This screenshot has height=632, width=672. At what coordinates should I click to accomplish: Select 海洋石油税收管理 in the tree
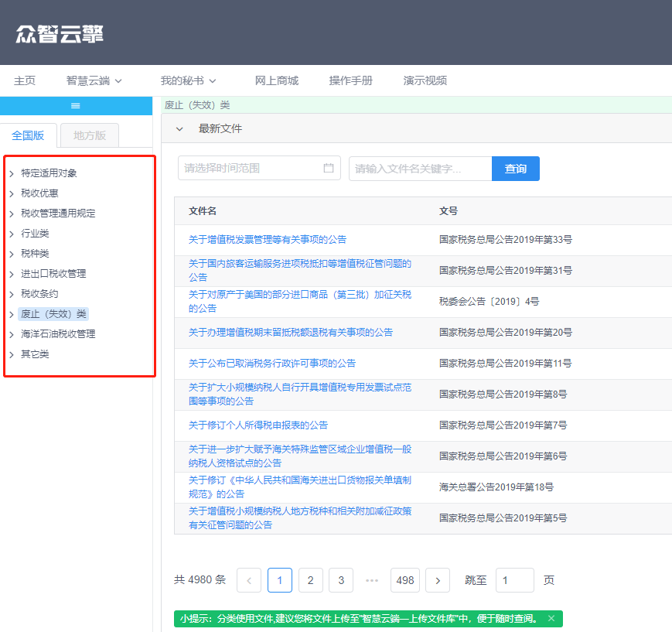(x=58, y=334)
